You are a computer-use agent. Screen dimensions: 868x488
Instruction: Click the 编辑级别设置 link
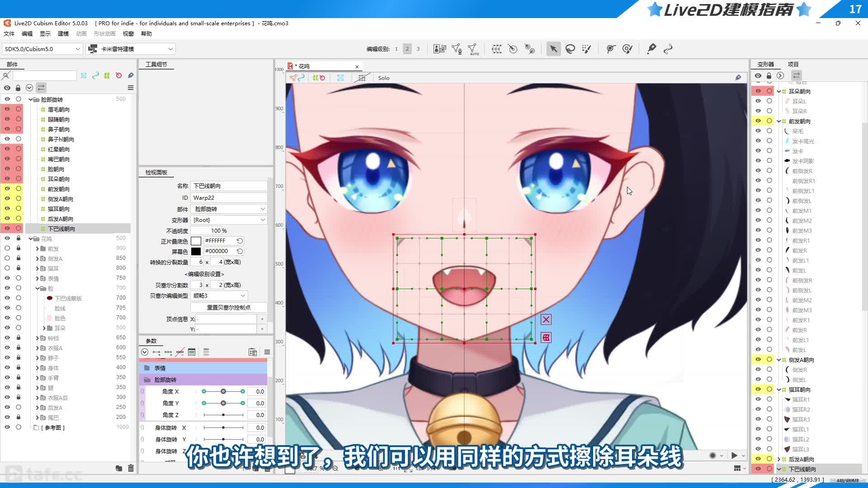(204, 274)
